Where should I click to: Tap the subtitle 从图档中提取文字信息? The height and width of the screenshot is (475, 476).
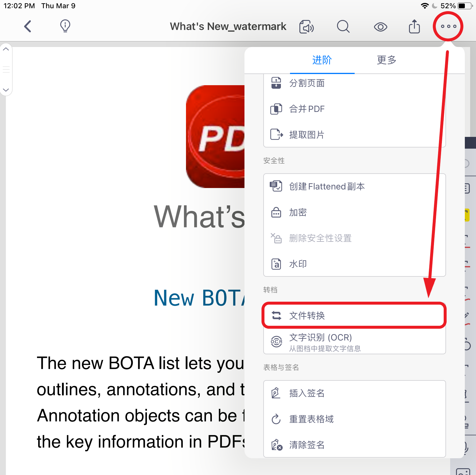coord(325,349)
